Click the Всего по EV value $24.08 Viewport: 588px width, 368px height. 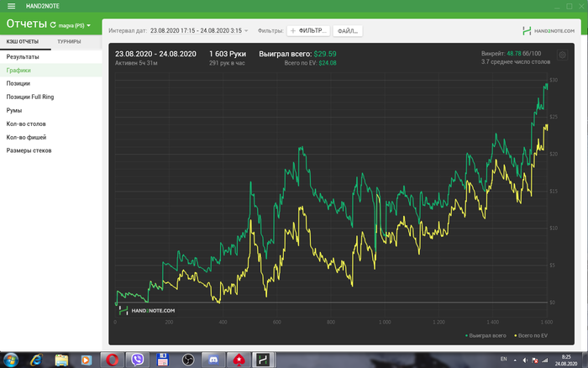[x=328, y=63]
